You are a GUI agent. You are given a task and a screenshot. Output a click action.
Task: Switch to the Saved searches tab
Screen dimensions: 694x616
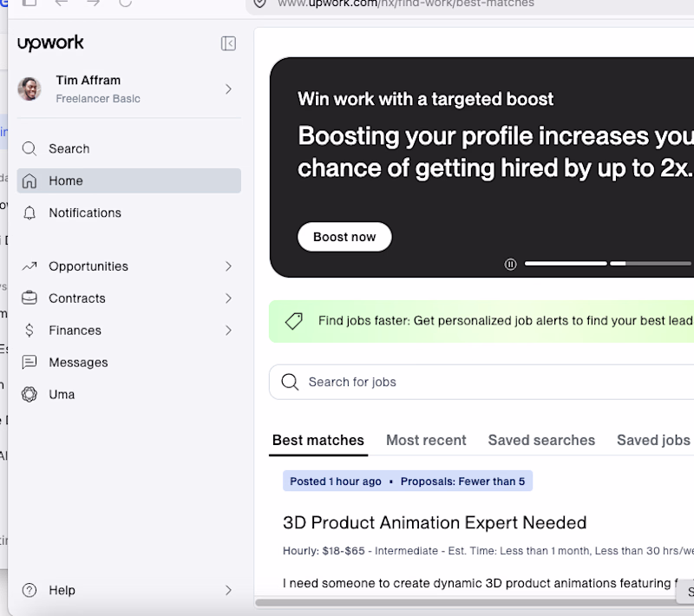coord(541,441)
